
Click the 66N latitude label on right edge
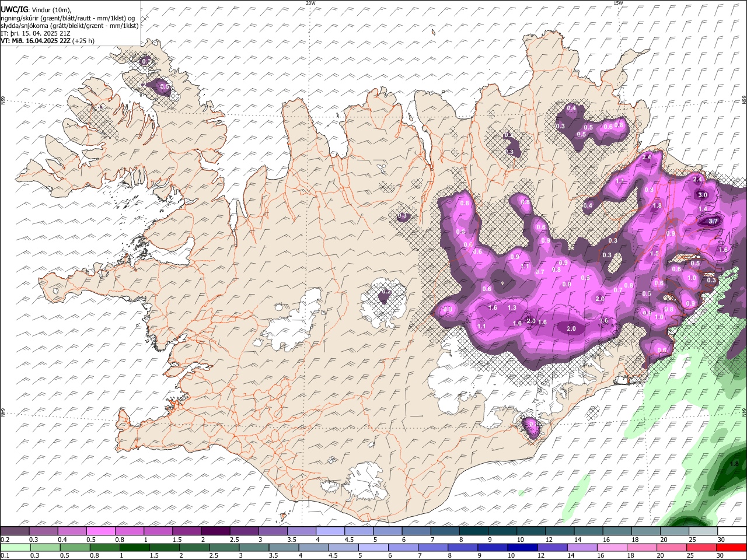click(x=744, y=100)
